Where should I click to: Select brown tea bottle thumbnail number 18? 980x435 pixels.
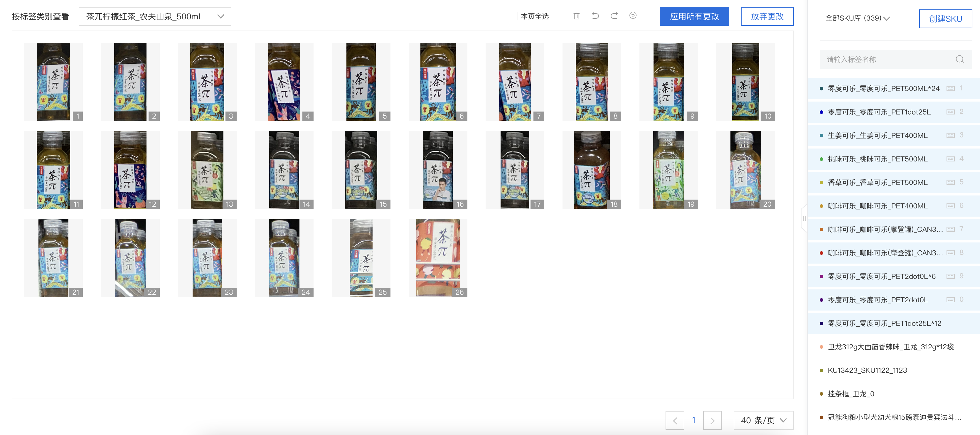(592, 170)
